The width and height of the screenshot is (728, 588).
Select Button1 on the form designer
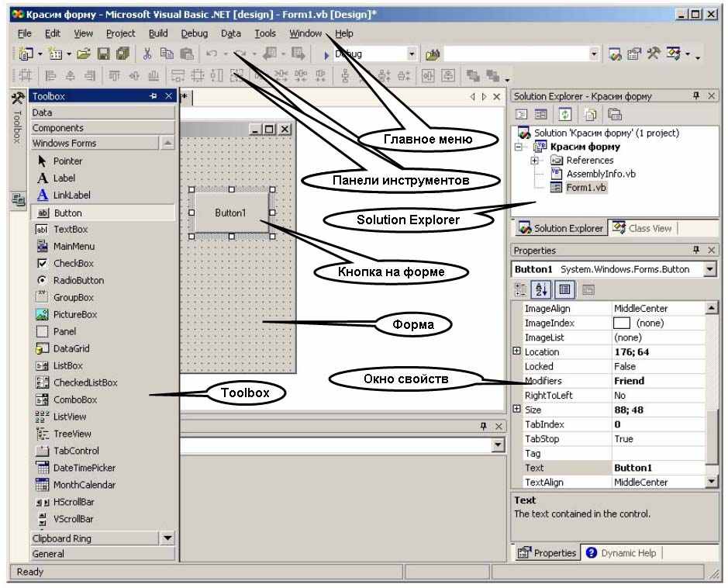tap(231, 213)
